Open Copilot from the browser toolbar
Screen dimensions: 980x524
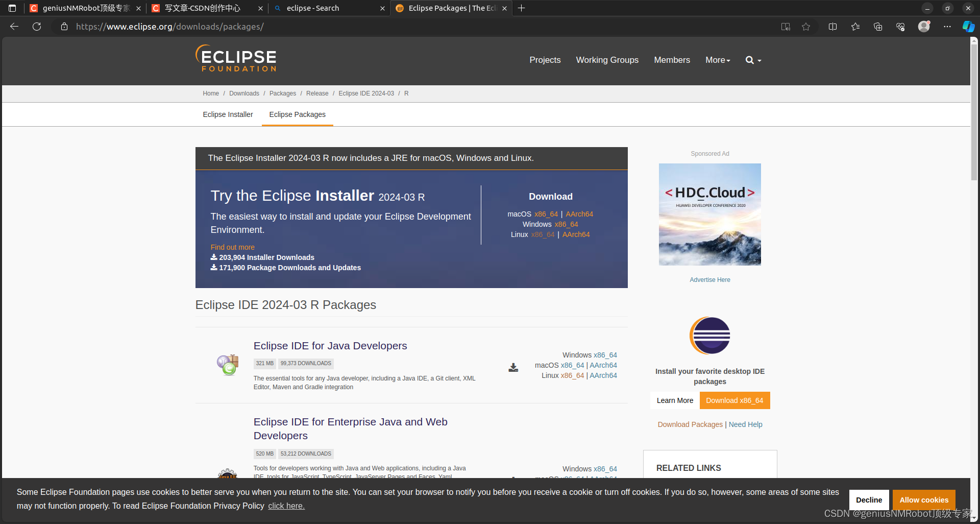[x=968, y=27]
